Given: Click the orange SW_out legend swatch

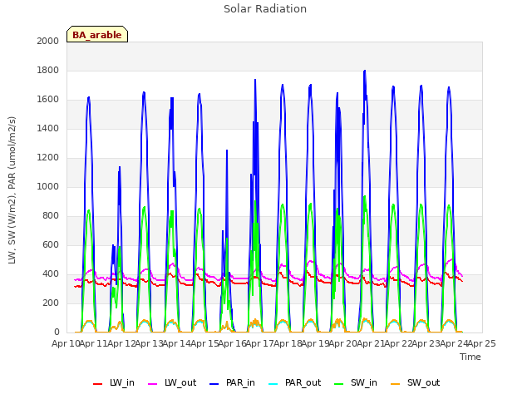Looking at the screenshot, I should (396, 384).
